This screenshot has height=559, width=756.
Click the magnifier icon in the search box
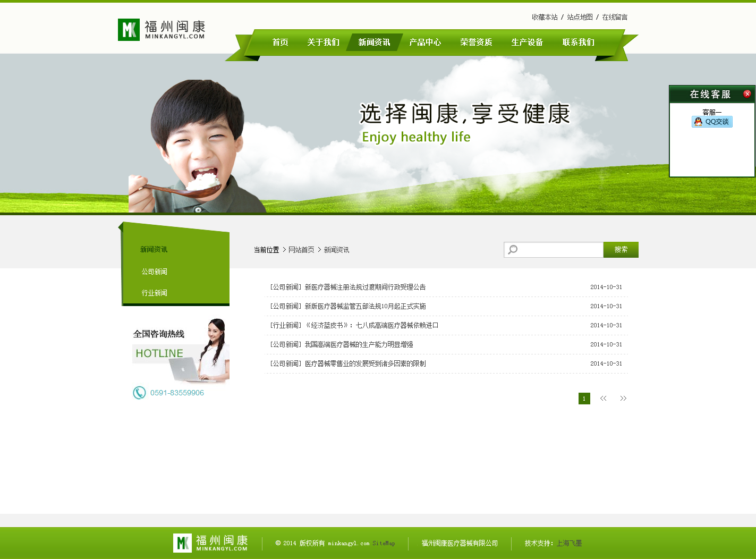coord(513,250)
